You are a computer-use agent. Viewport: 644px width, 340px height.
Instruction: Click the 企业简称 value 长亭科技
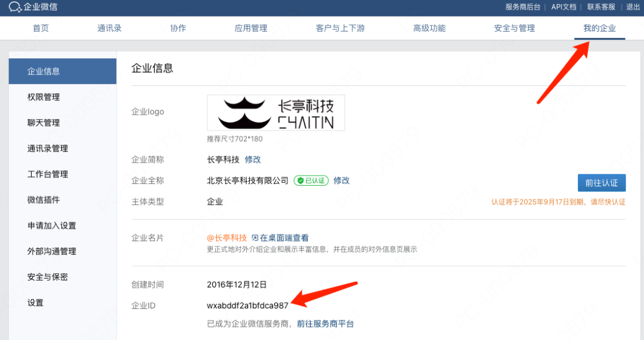point(223,160)
